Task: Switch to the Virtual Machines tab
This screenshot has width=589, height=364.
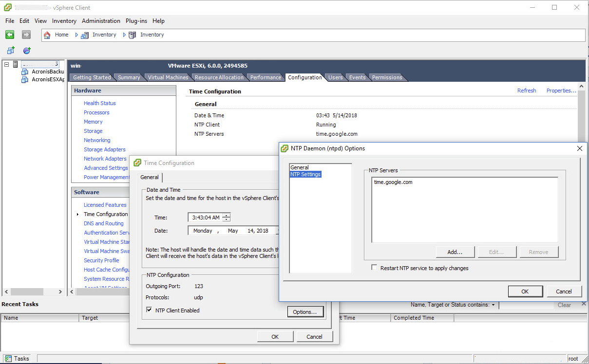Action: (x=168, y=77)
